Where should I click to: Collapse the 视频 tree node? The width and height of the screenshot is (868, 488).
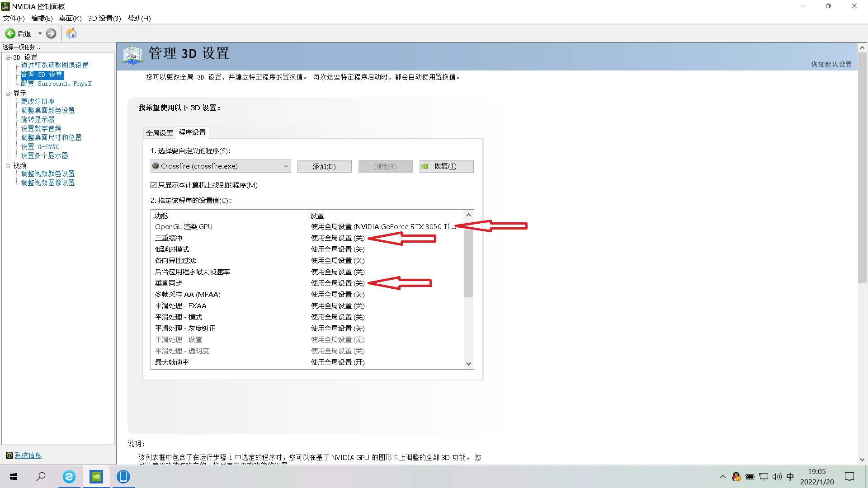point(8,166)
